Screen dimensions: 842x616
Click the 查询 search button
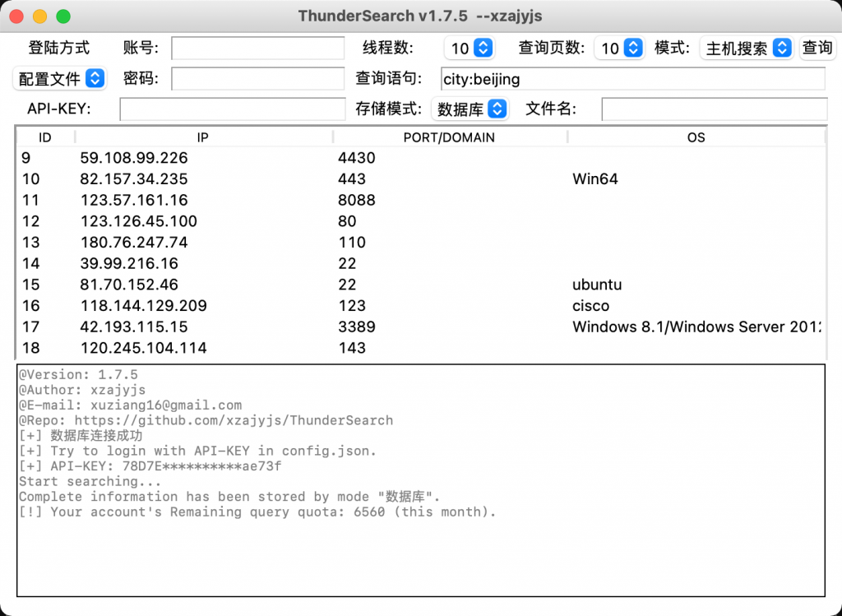[x=817, y=48]
